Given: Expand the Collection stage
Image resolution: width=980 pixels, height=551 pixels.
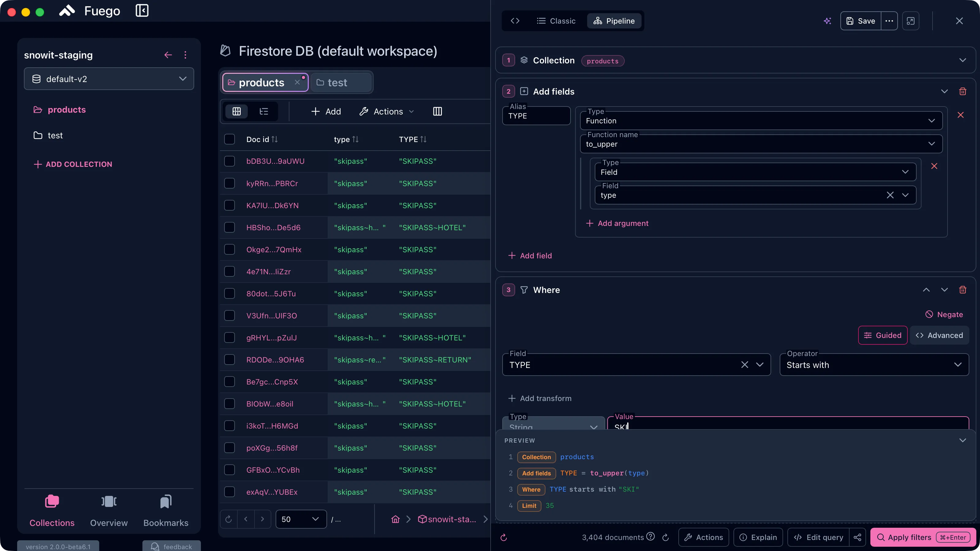Looking at the screenshot, I should [963, 60].
